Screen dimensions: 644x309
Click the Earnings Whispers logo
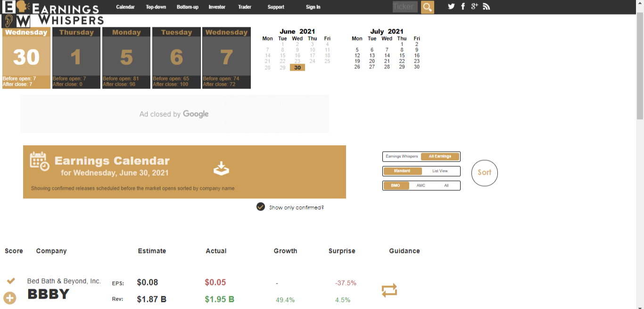coord(52,14)
